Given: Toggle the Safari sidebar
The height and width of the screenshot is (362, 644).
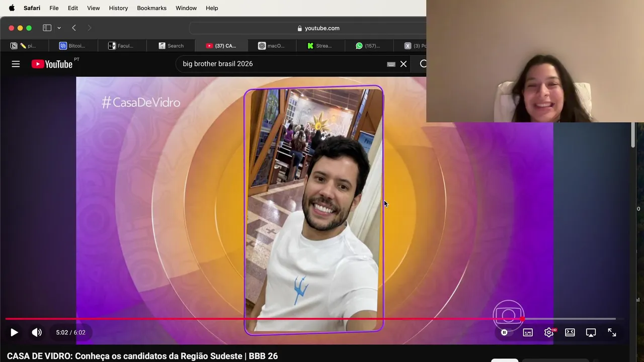Looking at the screenshot, I should (47, 28).
